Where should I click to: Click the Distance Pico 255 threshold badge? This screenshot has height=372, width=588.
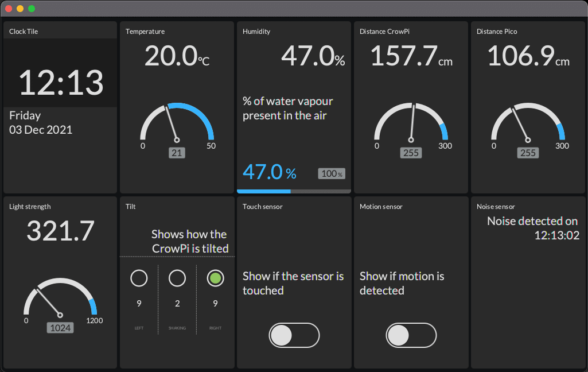click(x=528, y=153)
